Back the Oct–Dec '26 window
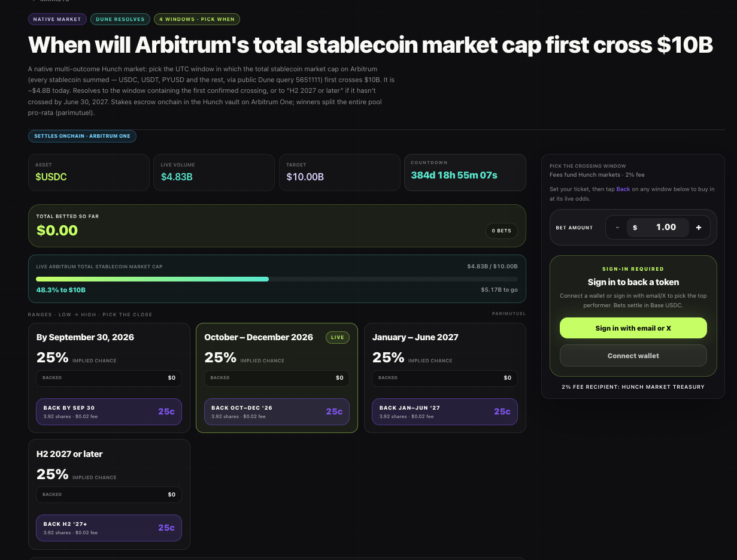The height and width of the screenshot is (560, 737). tap(277, 411)
